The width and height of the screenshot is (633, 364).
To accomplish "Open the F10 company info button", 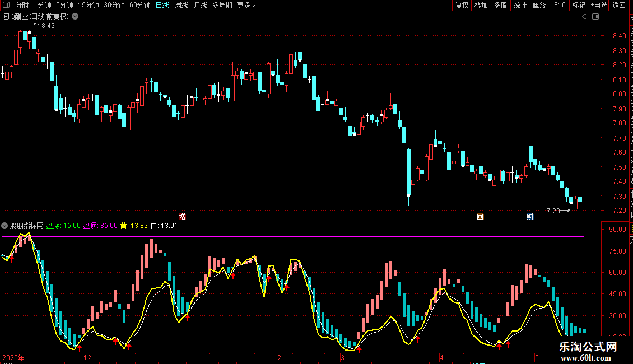I will point(560,5).
